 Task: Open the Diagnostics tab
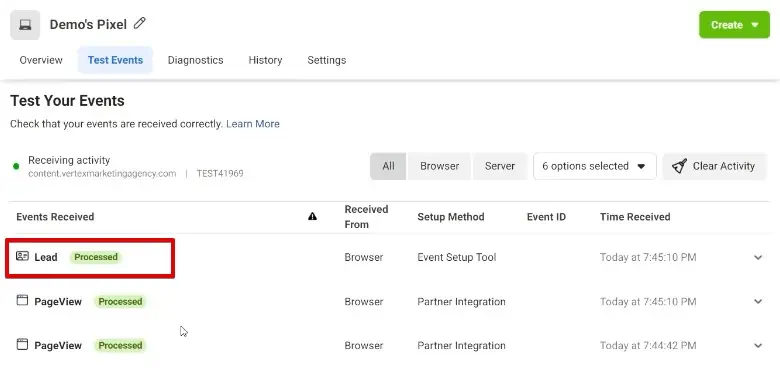click(195, 60)
